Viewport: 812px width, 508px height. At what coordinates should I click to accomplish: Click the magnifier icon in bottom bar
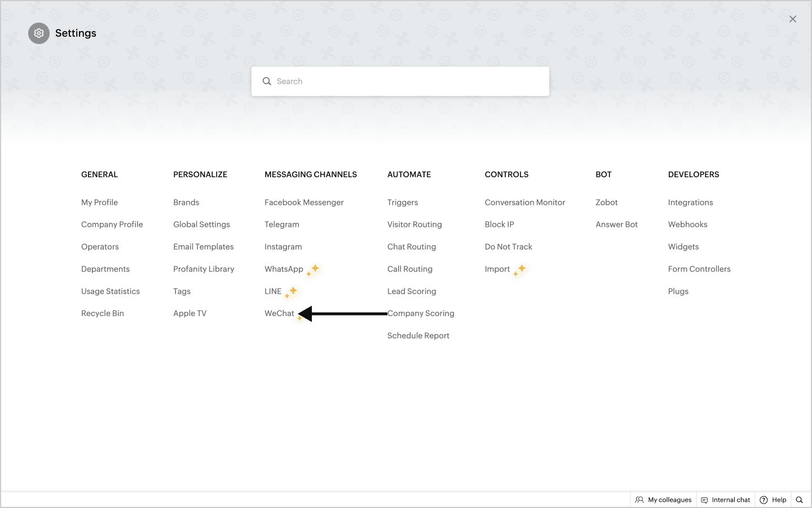(799, 500)
